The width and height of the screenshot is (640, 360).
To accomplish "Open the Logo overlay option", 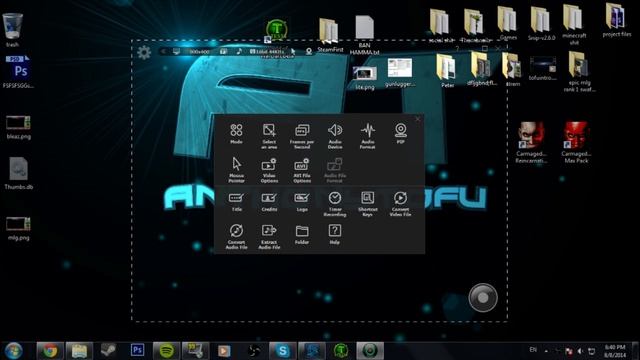I will pyautogui.click(x=302, y=202).
